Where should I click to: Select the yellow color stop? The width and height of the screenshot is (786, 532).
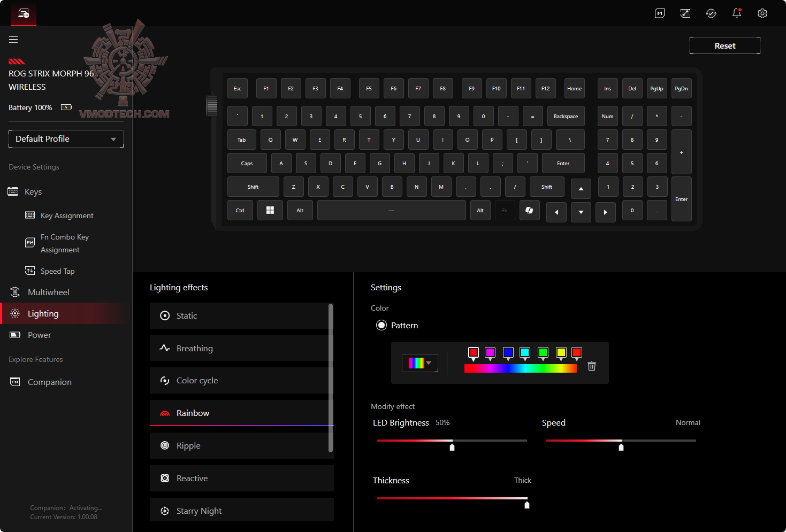point(561,352)
